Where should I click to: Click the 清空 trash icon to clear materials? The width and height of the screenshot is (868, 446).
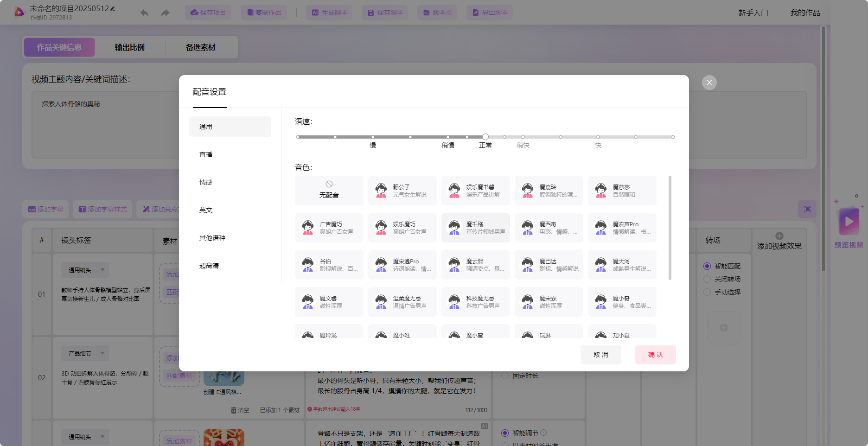point(234,410)
